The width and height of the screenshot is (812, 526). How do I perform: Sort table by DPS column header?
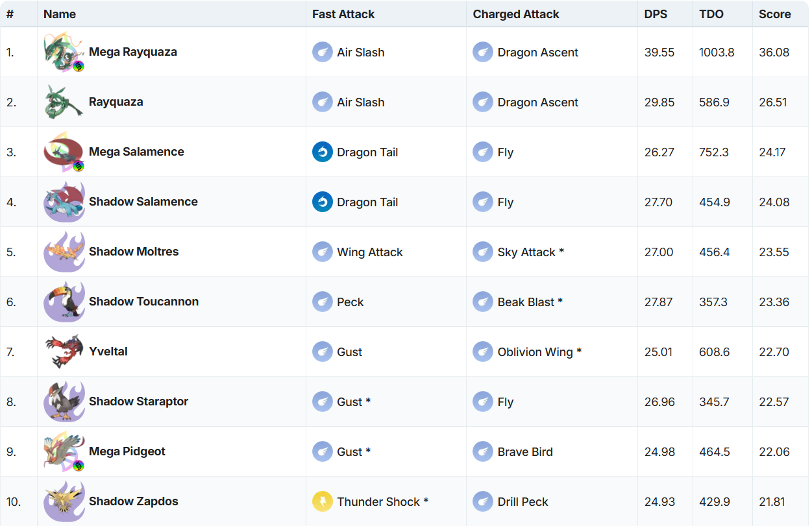click(656, 14)
